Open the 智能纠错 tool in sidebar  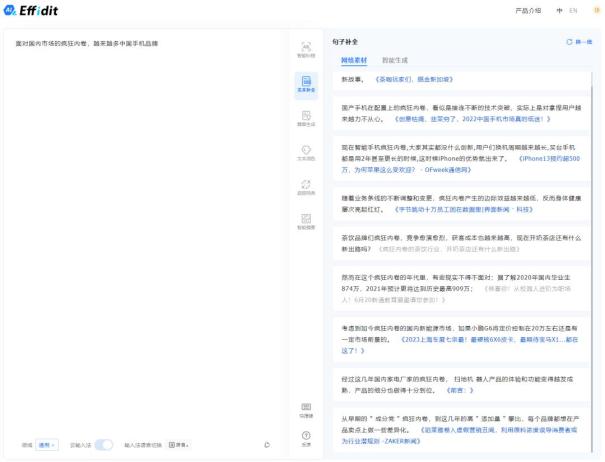(305, 49)
